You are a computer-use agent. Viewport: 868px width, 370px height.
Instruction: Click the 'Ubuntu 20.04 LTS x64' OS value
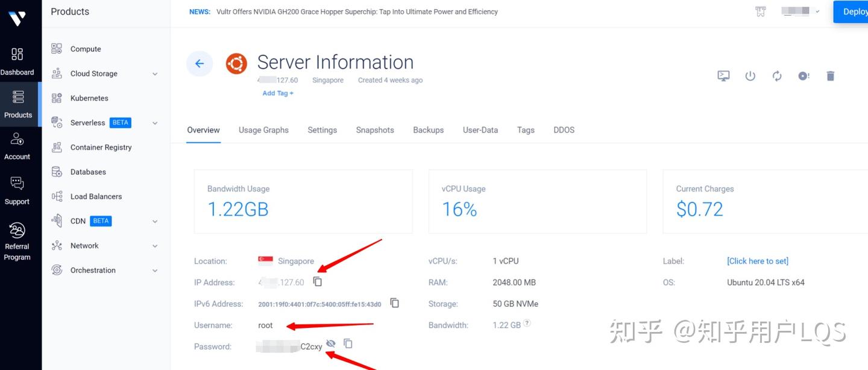tap(766, 282)
